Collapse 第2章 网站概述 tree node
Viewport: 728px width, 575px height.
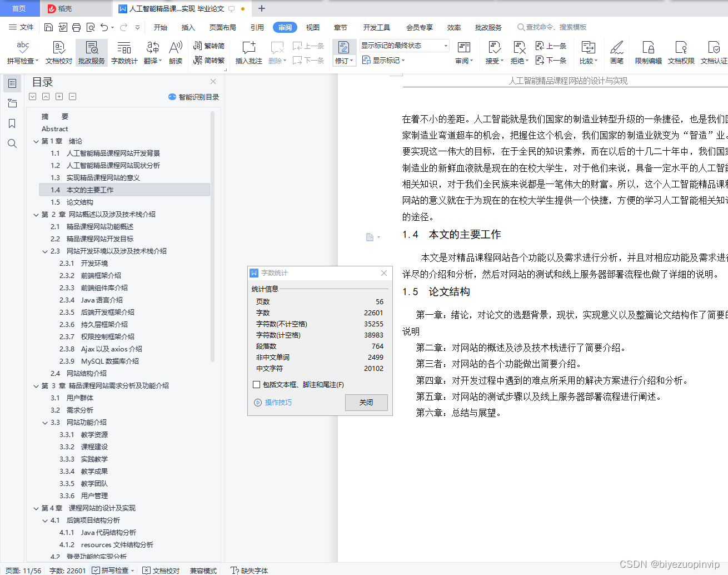tap(36, 215)
